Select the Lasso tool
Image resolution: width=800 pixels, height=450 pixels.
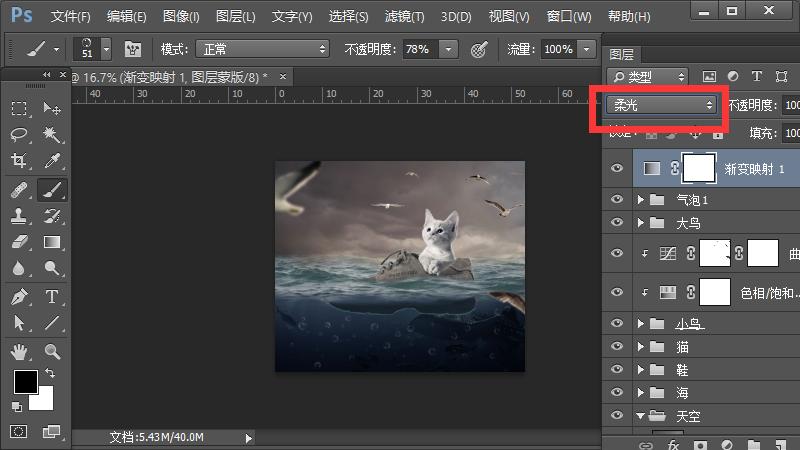19,135
